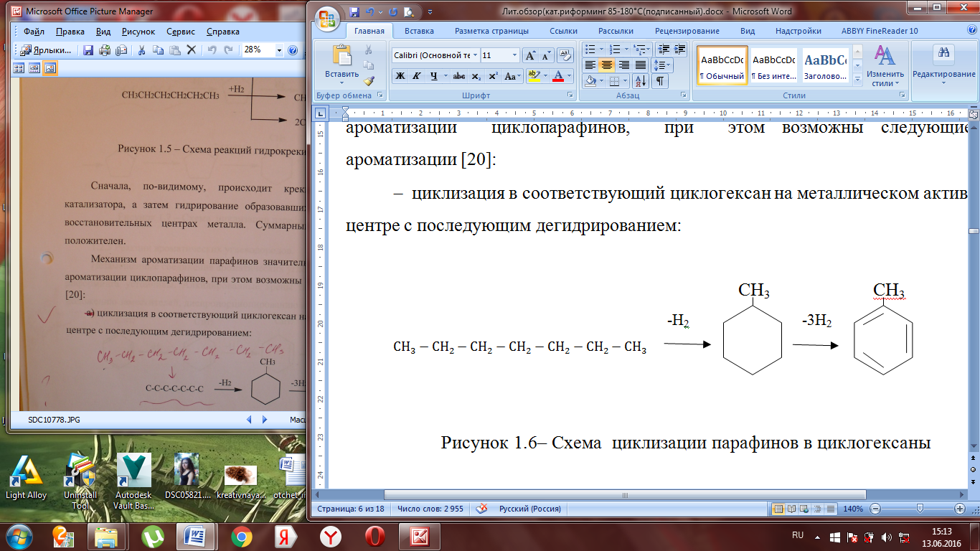Click the Clear Formatting eraser icon
The image size is (980, 551).
[x=565, y=55]
